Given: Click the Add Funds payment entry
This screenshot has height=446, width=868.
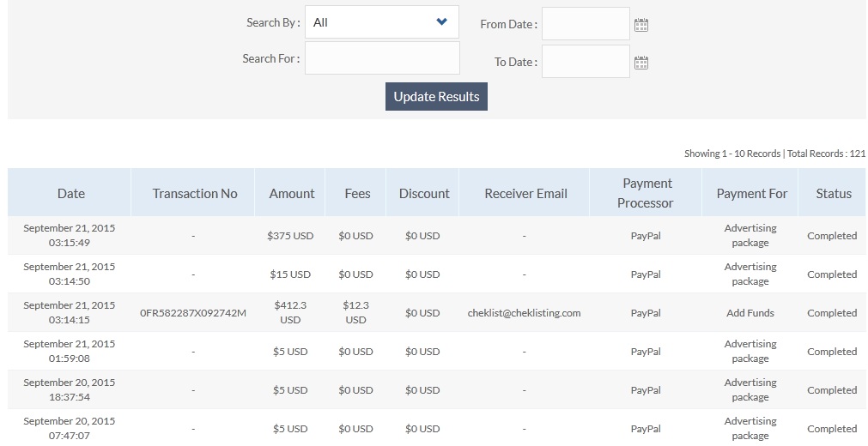Looking at the screenshot, I should click(750, 313).
